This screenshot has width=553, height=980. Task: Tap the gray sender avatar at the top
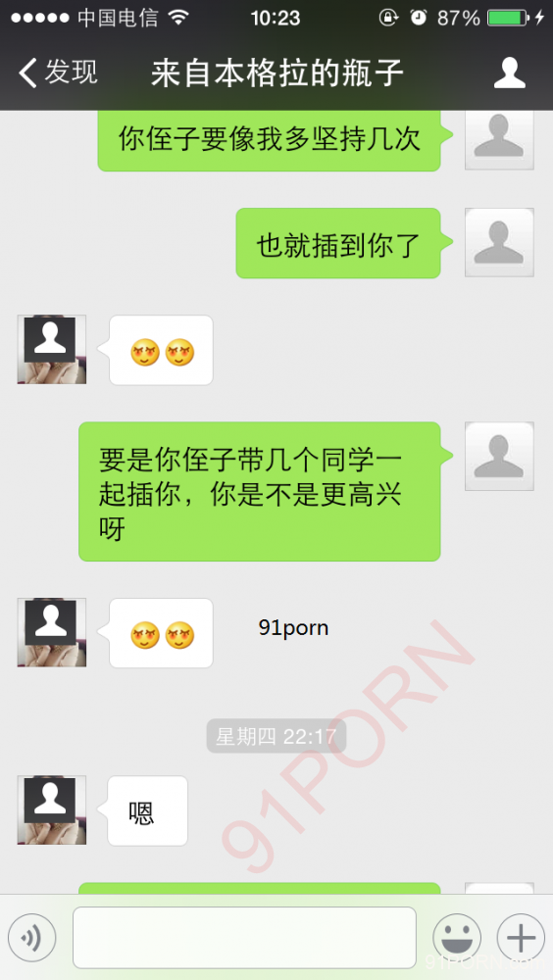tap(499, 139)
